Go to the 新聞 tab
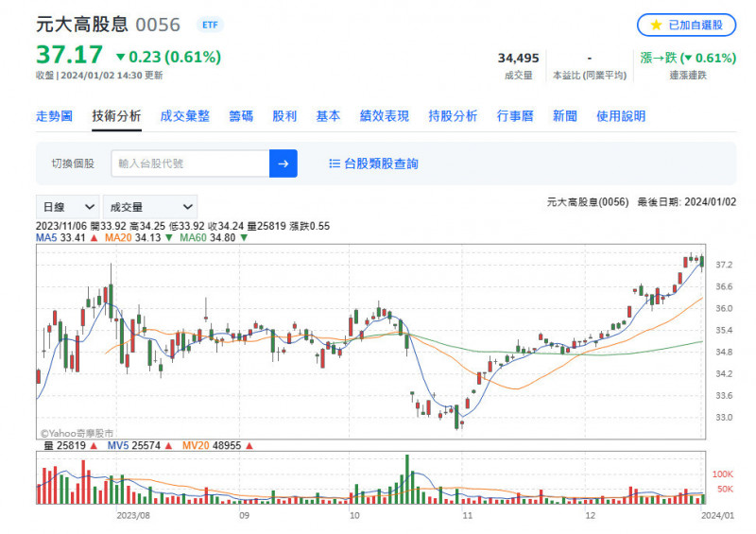 pyautogui.click(x=564, y=115)
